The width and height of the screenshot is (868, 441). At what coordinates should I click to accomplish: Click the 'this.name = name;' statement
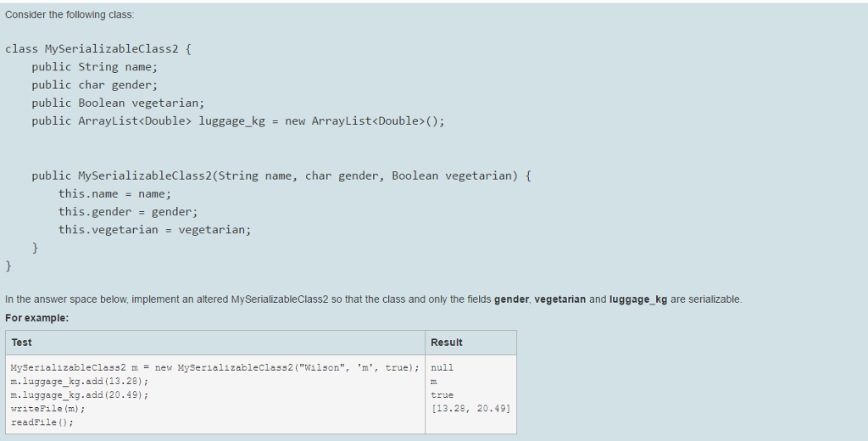114,193
